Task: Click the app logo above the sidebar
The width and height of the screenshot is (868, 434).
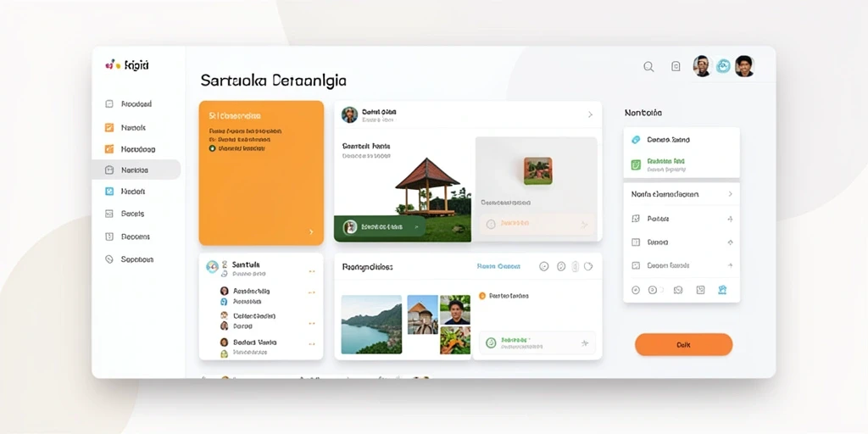Action: (127, 65)
